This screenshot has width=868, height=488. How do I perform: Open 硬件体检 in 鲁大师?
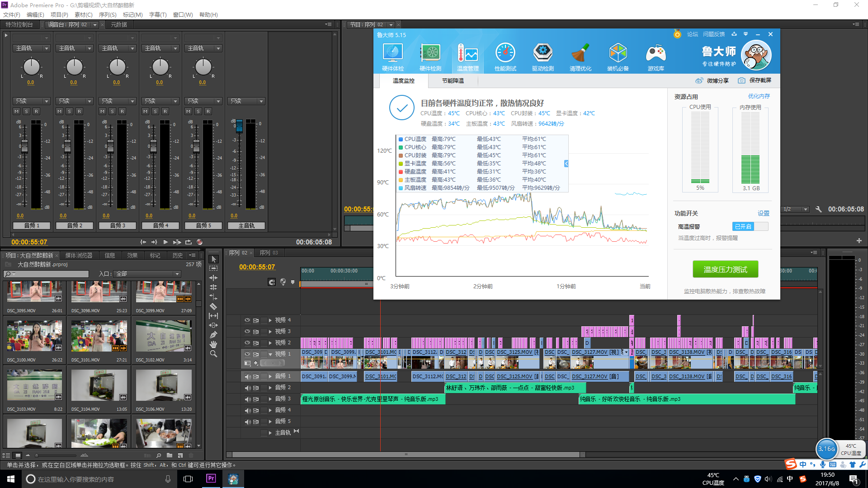click(x=392, y=57)
